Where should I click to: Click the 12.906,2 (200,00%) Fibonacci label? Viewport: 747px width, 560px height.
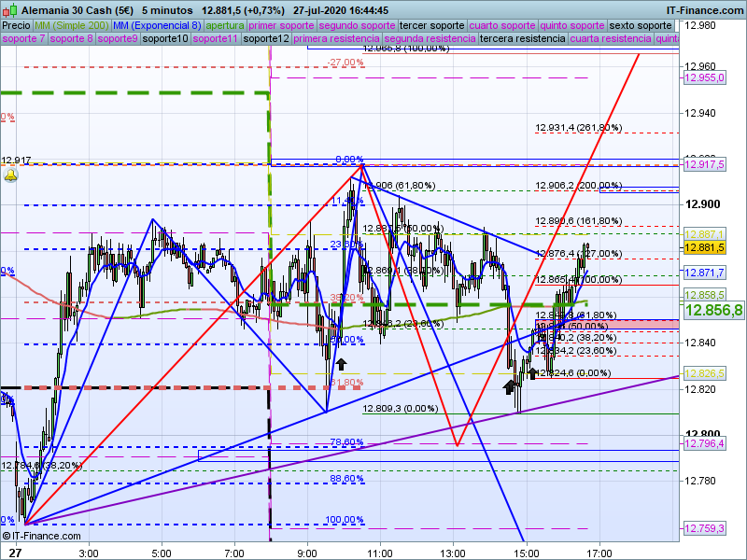pos(578,185)
